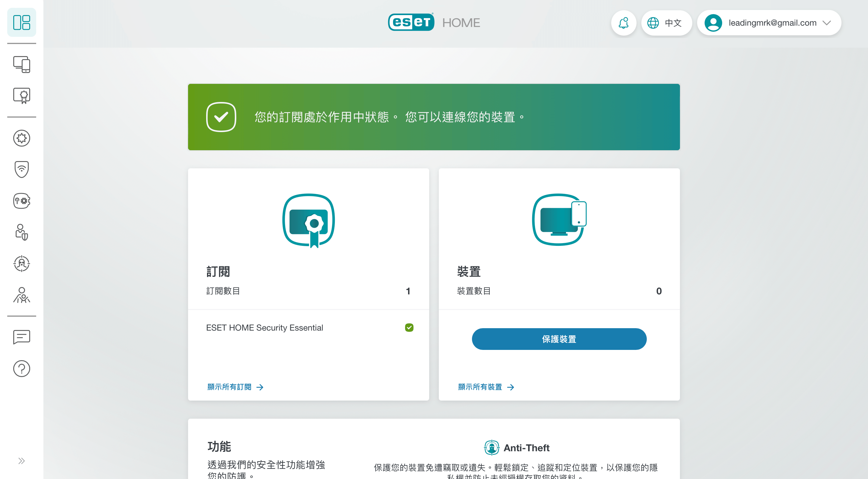Image resolution: width=868 pixels, height=479 pixels.
Task: Click the globe icon in language selector
Action: [653, 23]
